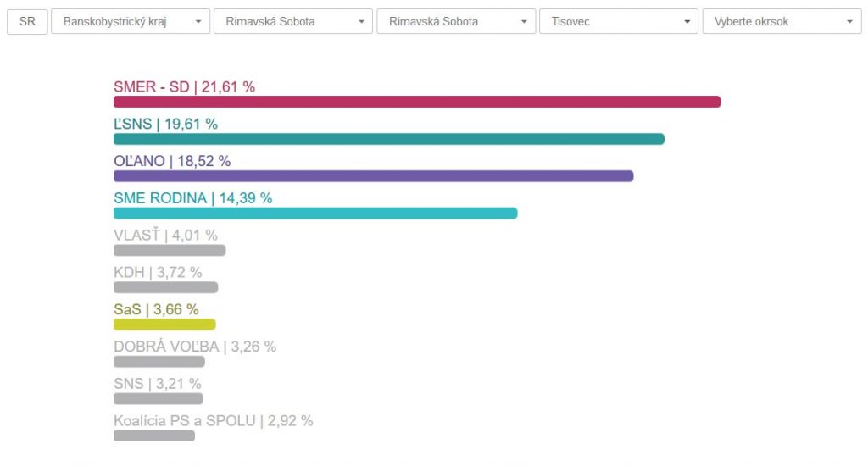Click the OĽANO 18,52 % label

click(172, 161)
